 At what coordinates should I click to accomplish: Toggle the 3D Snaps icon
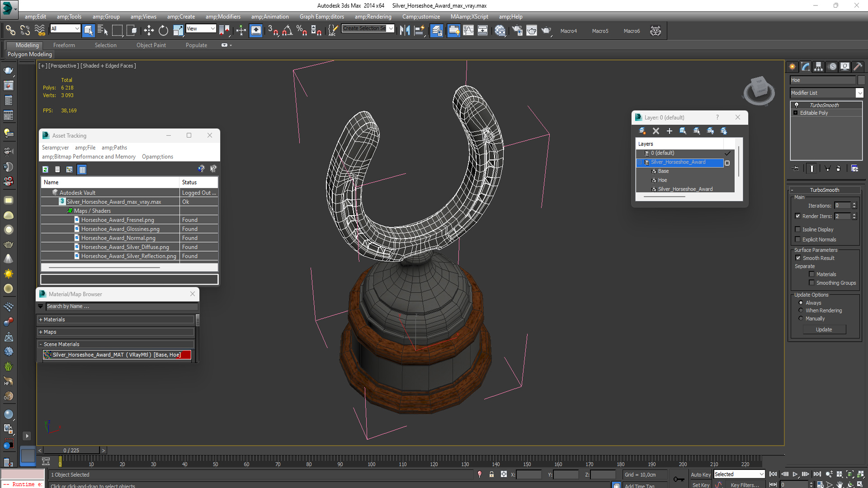click(x=273, y=30)
